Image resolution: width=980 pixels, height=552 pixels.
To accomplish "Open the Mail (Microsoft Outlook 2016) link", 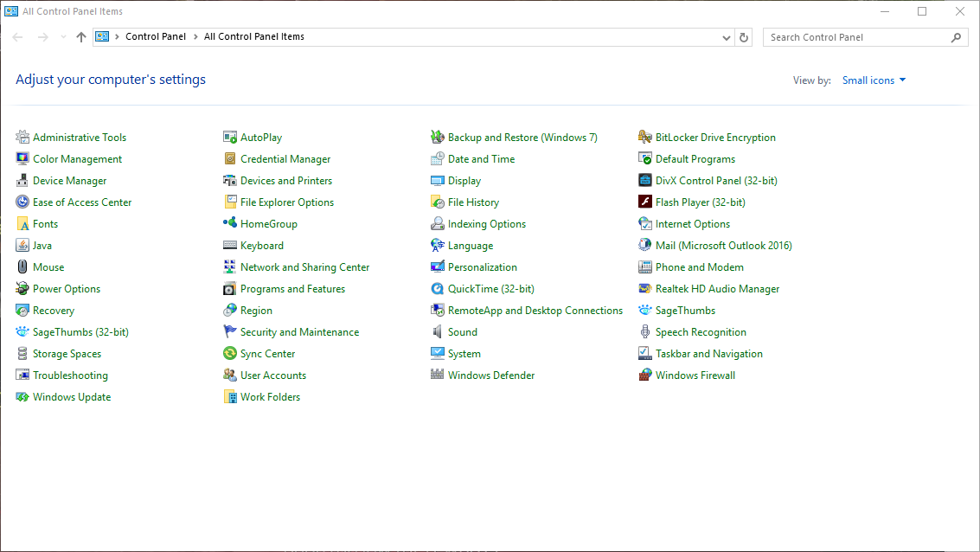I will point(724,246).
